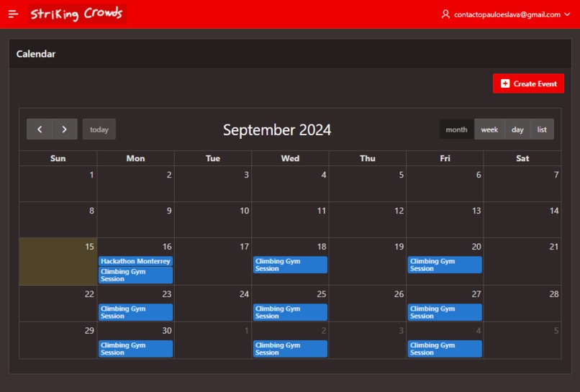This screenshot has height=392, width=580.
Task: Click the date number 1 on Sunday
Action: (91, 175)
